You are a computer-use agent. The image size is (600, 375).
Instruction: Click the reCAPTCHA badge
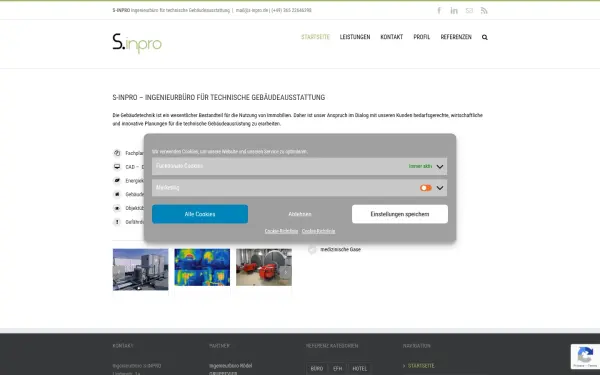pos(585,356)
